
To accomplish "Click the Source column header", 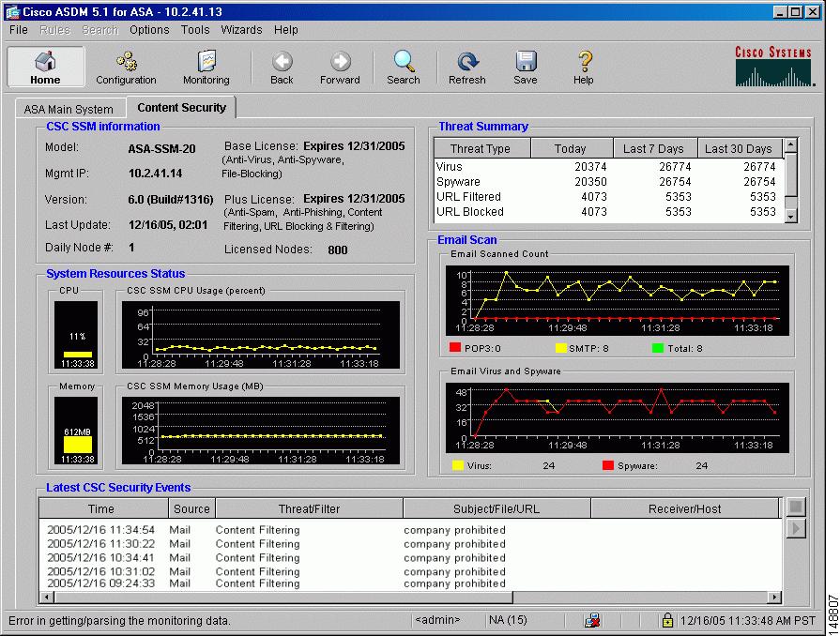I will point(191,508).
